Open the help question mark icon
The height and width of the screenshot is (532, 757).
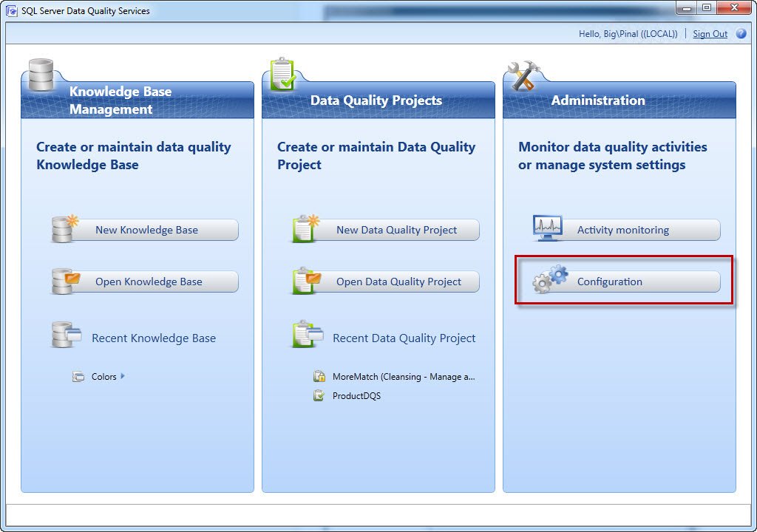pos(741,34)
